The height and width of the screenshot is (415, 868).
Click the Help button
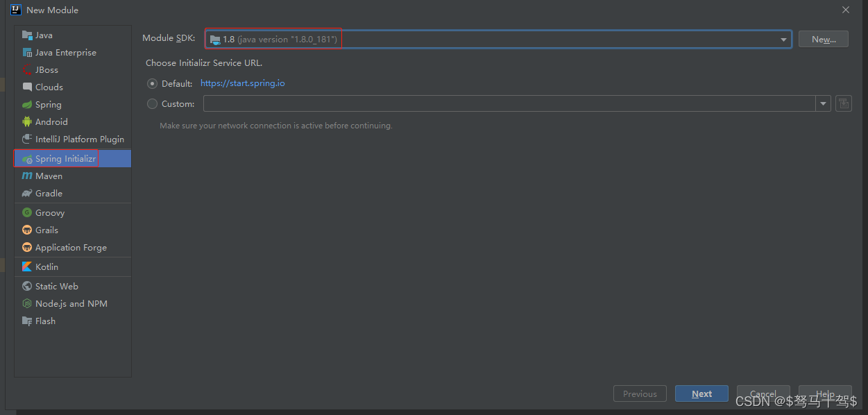(825, 393)
